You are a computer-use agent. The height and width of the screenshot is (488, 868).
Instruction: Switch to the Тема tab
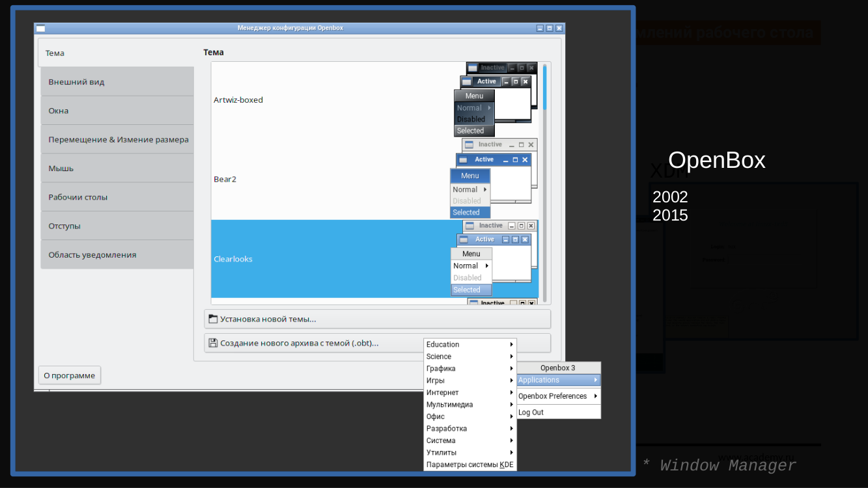pos(116,53)
